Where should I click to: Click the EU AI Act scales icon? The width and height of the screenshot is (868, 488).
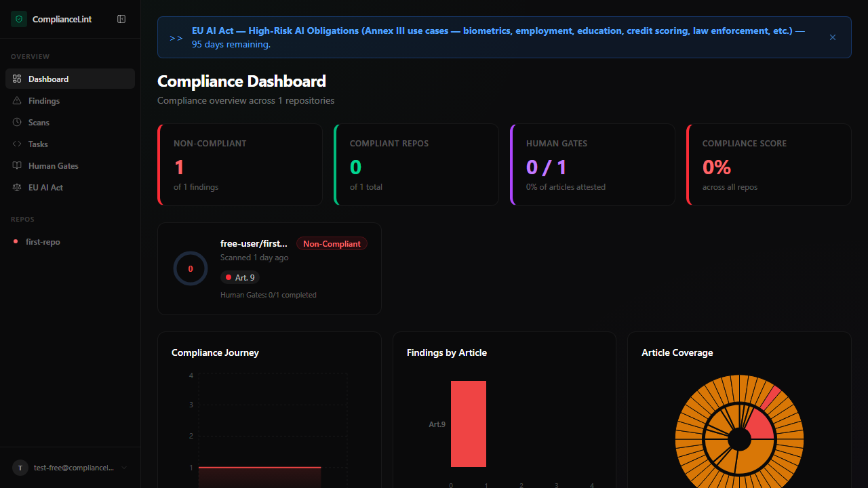(x=17, y=188)
